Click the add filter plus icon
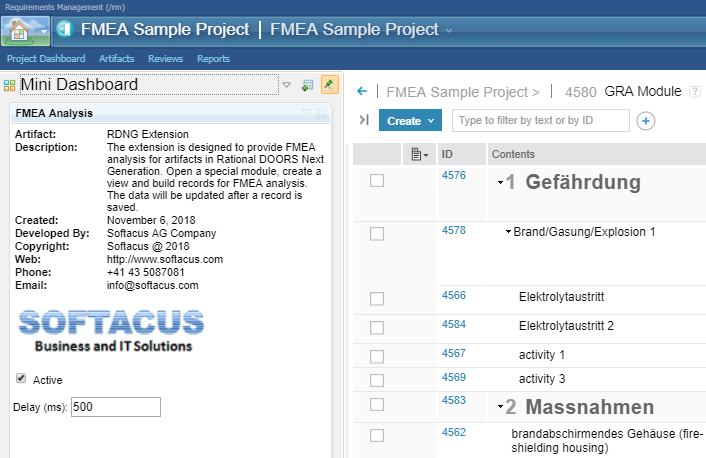Image resolution: width=706 pixels, height=458 pixels. tap(646, 121)
